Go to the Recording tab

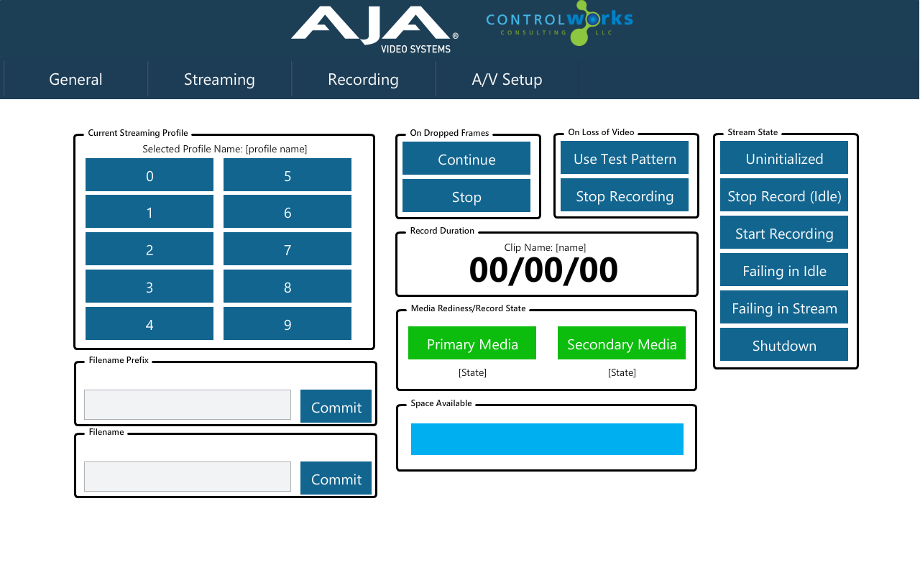363,79
